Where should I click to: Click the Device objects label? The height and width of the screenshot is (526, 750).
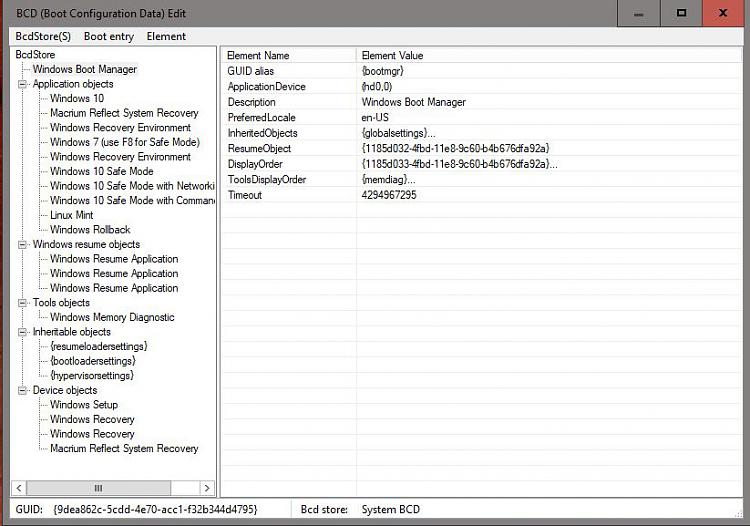click(x=65, y=390)
